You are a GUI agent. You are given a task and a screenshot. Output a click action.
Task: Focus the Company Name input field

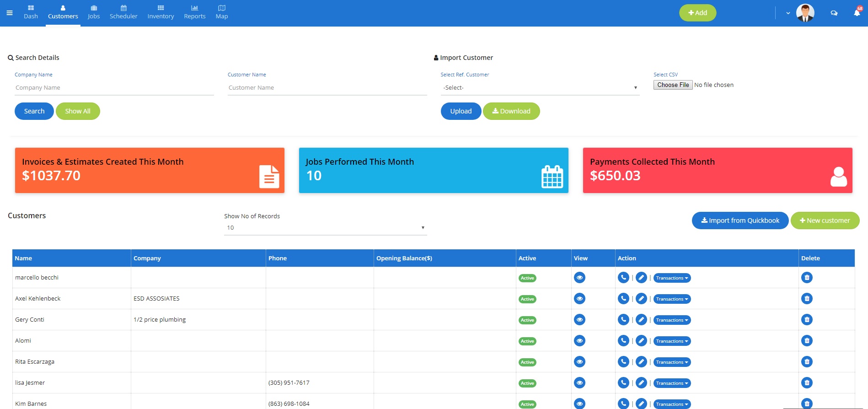(x=114, y=88)
